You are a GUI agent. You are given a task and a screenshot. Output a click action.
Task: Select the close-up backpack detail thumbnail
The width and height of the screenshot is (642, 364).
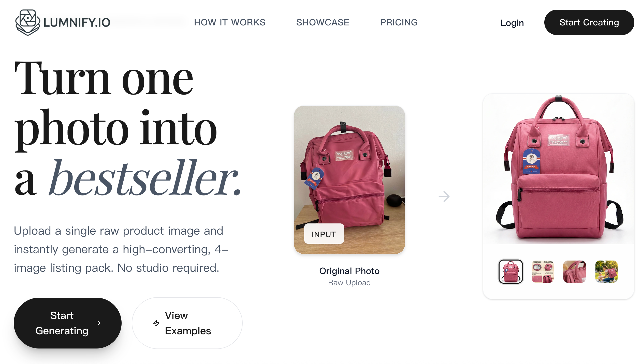(x=574, y=271)
